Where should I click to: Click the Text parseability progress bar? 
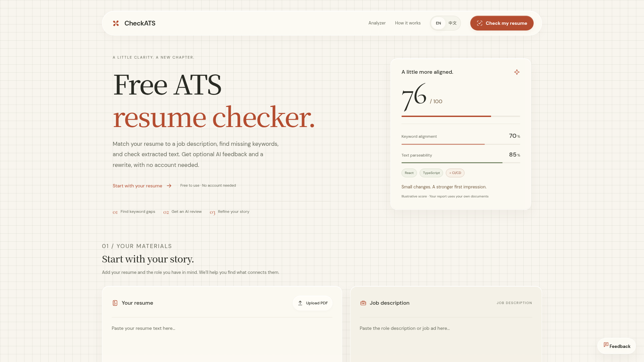click(x=461, y=163)
